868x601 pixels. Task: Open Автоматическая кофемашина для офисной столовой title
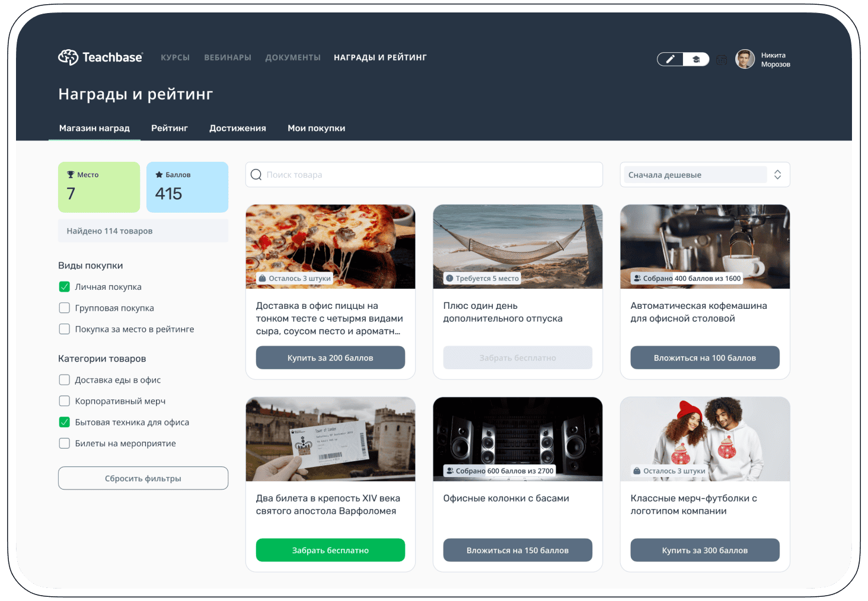(699, 312)
